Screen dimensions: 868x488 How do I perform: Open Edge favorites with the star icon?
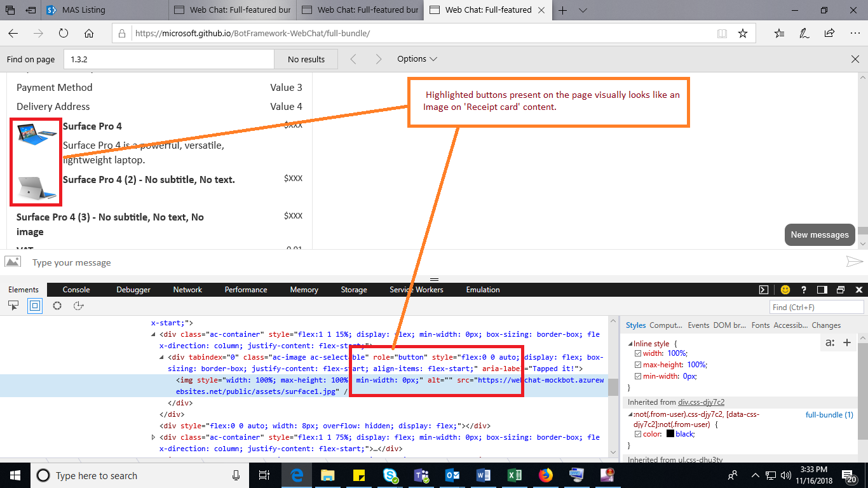(743, 34)
